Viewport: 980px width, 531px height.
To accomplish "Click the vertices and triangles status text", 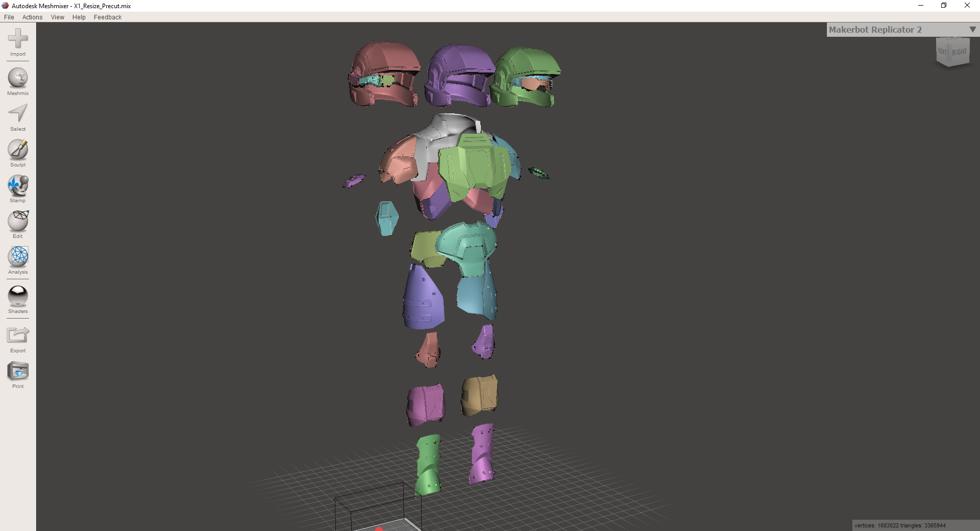I will coord(900,525).
